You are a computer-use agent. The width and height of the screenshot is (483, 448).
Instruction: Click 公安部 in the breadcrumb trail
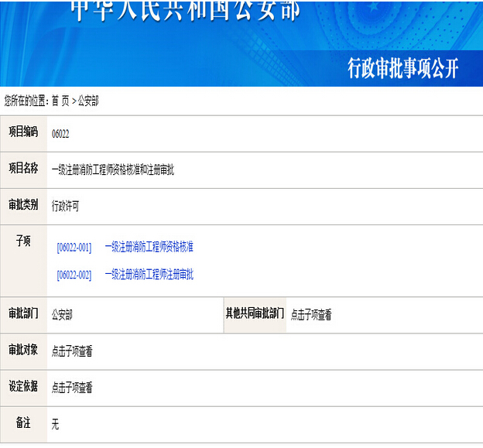click(x=88, y=101)
